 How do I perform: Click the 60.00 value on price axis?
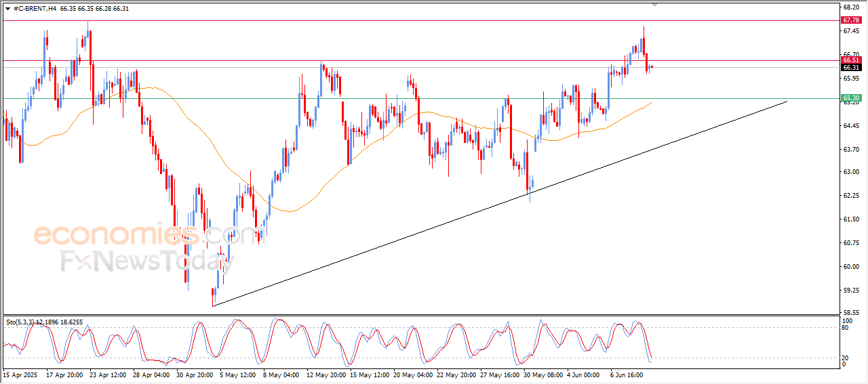coord(851,266)
